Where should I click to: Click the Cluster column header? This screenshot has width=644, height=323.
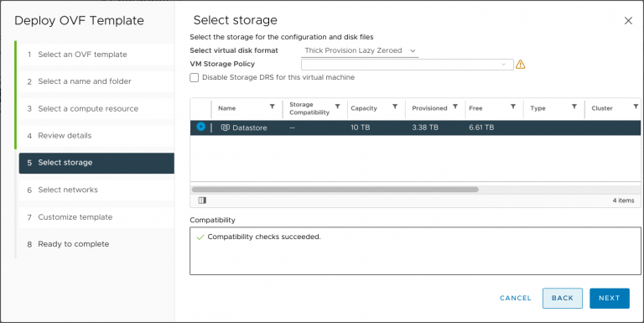pyautogui.click(x=602, y=108)
